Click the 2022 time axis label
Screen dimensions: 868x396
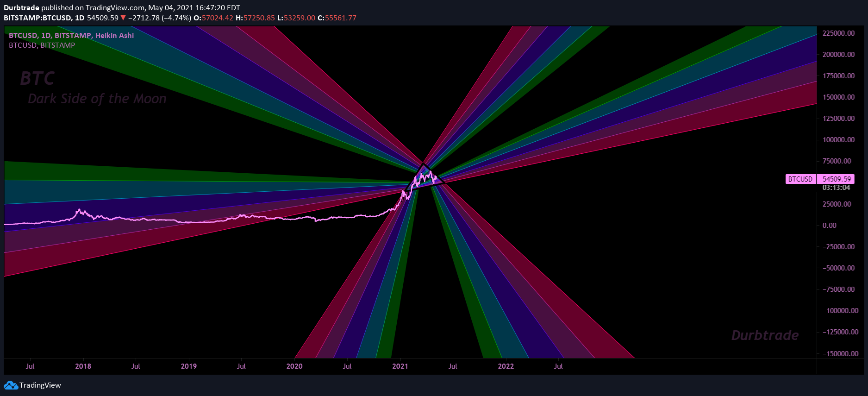[x=506, y=366]
